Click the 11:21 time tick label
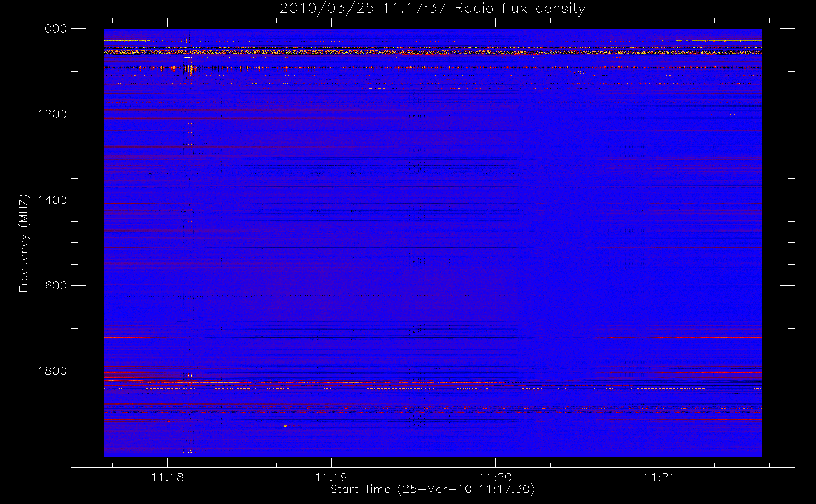The width and height of the screenshot is (816, 504). click(x=660, y=477)
